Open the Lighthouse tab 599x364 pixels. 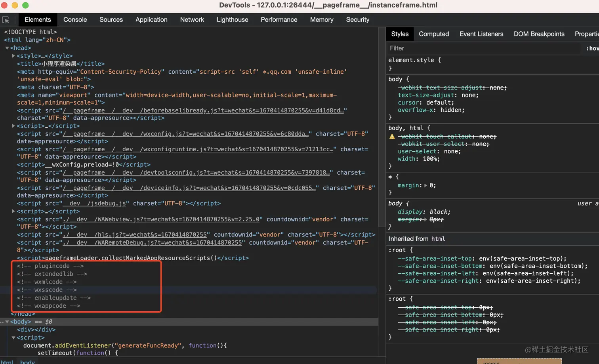click(x=233, y=20)
